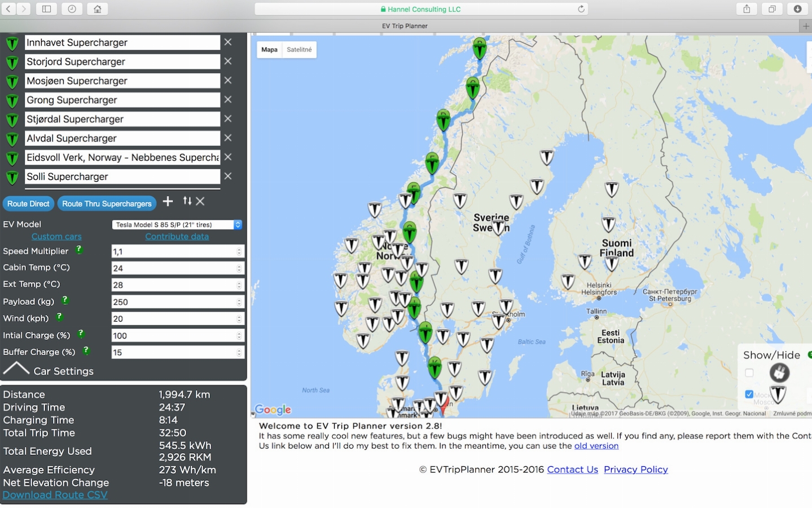
Task: Switch map to Satelitné view
Action: [x=299, y=50]
